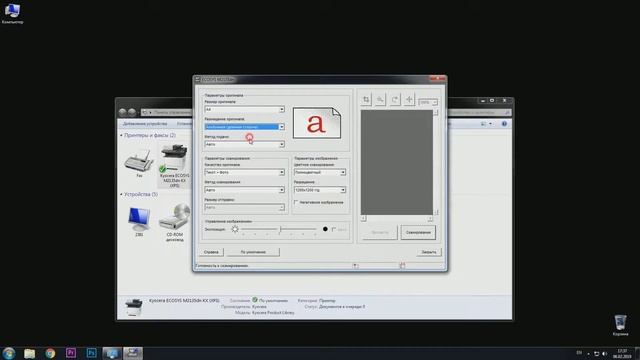Screen dimensions: 640x360
Task: Click the Close (Закрыть) button in scan dialog
Action: (x=429, y=252)
